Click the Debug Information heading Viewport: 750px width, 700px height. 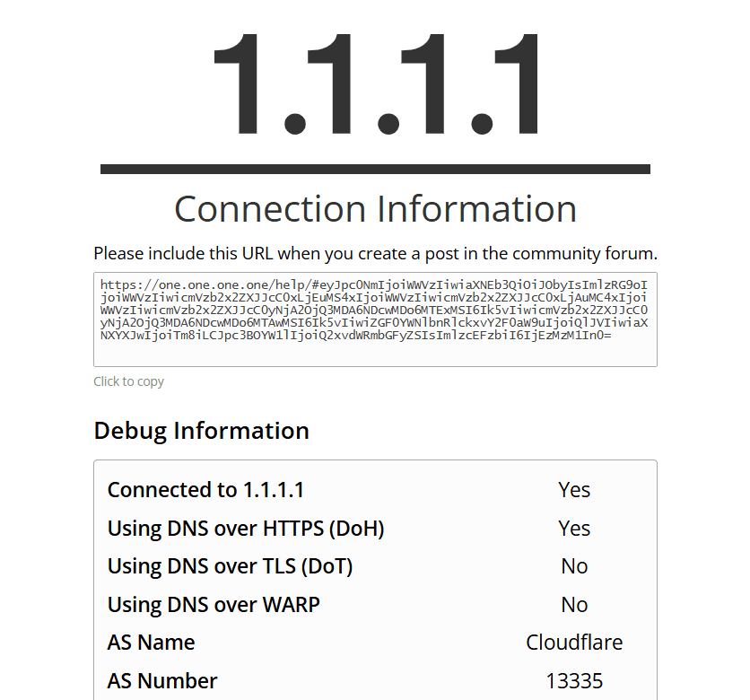pos(201,431)
